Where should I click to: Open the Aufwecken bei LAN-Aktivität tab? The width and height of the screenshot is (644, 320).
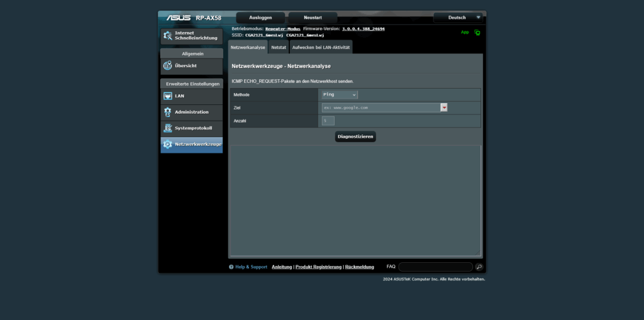(321, 47)
